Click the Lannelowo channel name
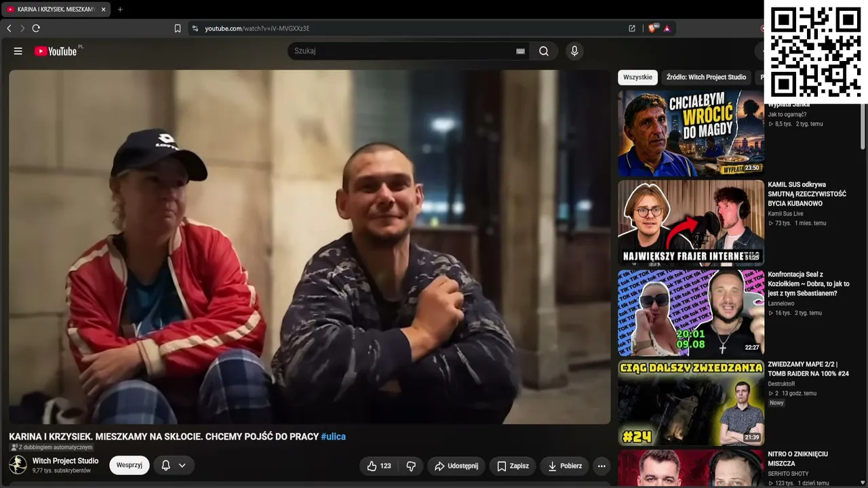The image size is (868, 488). (781, 304)
